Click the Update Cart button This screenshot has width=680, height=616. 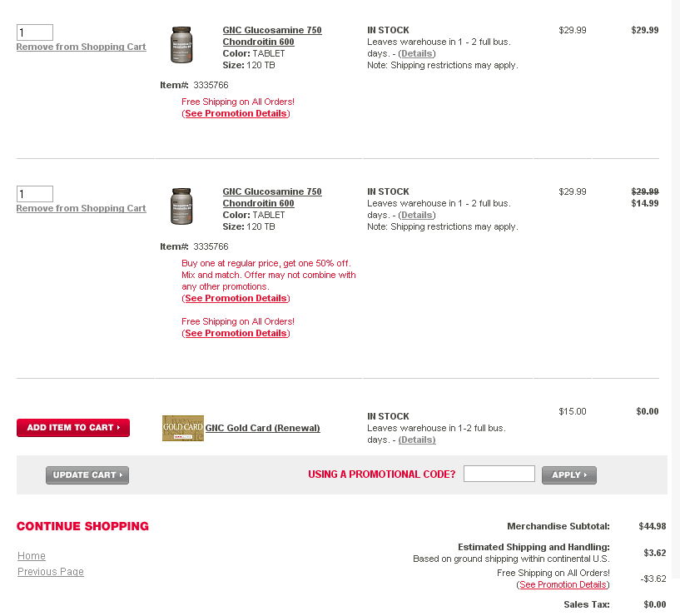(87, 475)
